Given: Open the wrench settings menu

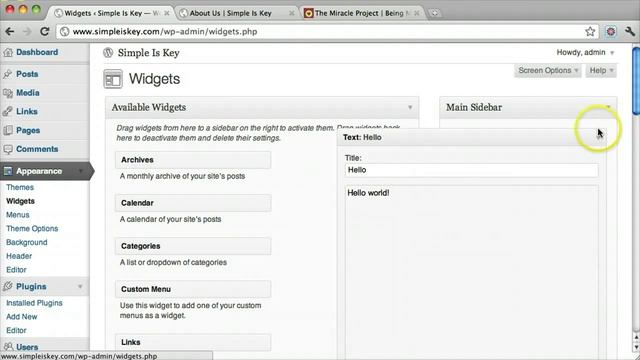Looking at the screenshot, I should coord(630,31).
